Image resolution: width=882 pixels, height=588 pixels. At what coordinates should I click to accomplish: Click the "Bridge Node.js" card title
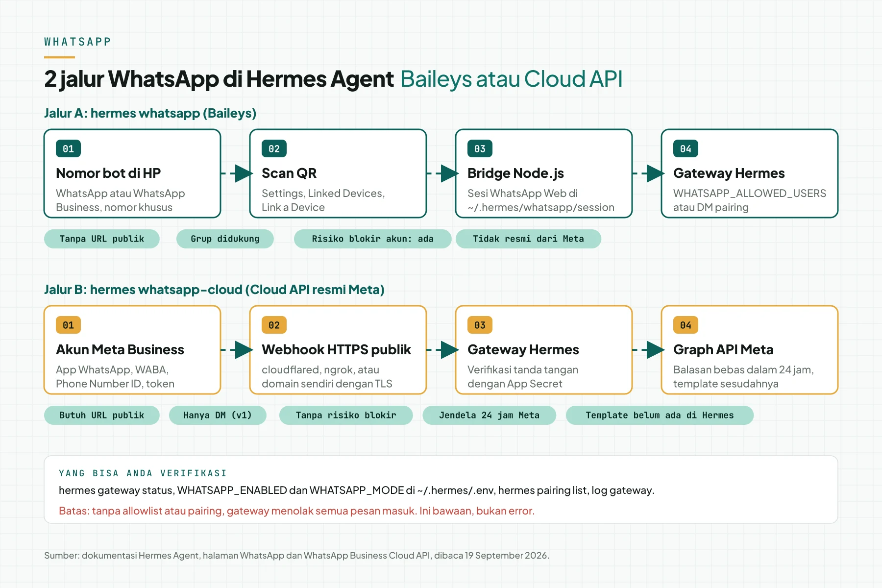point(515,173)
